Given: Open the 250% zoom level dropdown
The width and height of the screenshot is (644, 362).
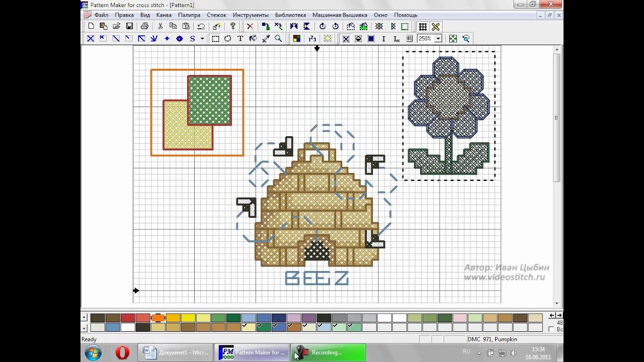Looking at the screenshot, I should pyautogui.click(x=438, y=39).
